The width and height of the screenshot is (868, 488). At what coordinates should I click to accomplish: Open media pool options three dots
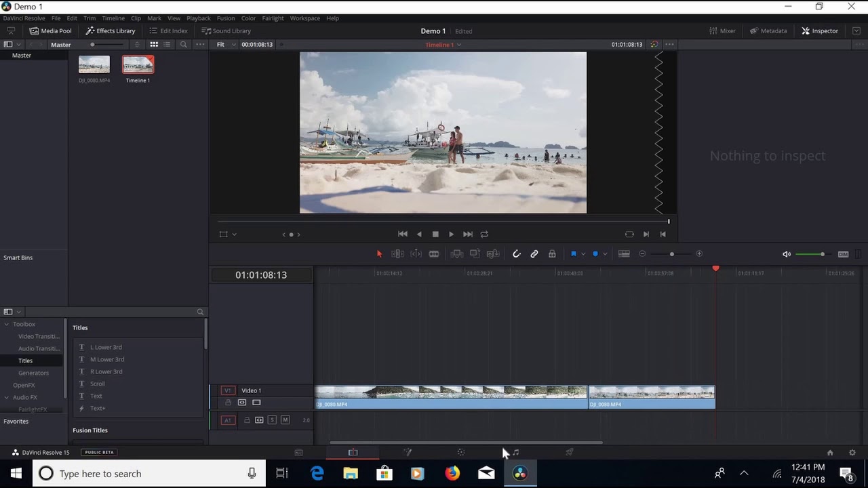[200, 45]
